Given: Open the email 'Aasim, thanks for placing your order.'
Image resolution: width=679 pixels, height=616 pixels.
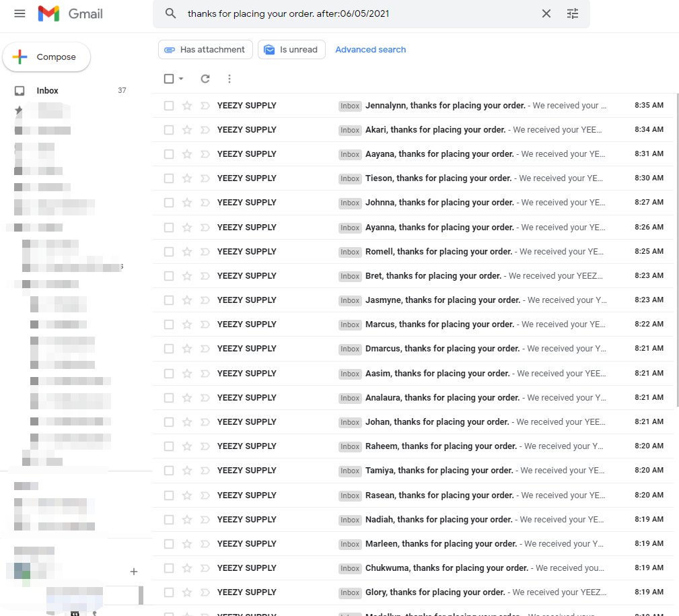Looking at the screenshot, I should coord(437,374).
